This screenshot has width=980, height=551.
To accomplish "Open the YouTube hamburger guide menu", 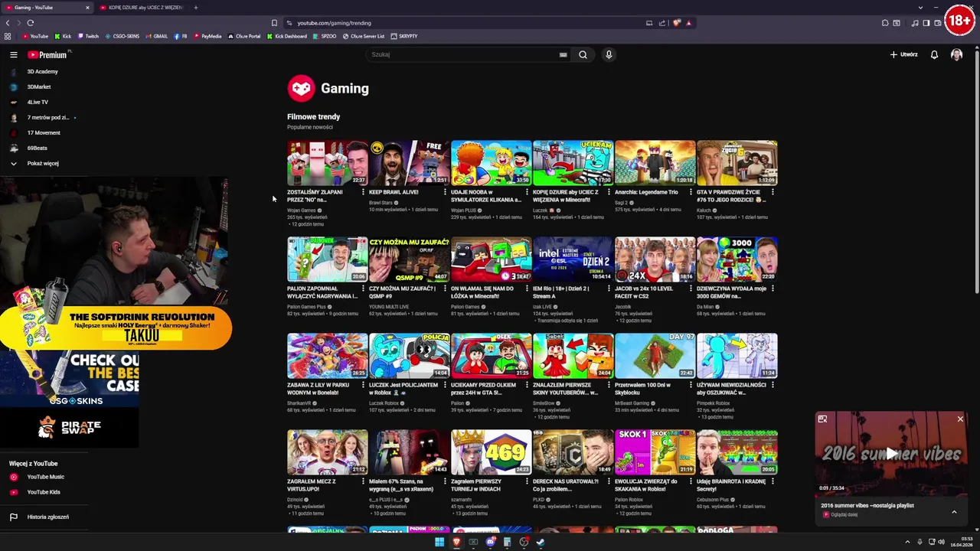I will pyautogui.click(x=13, y=54).
